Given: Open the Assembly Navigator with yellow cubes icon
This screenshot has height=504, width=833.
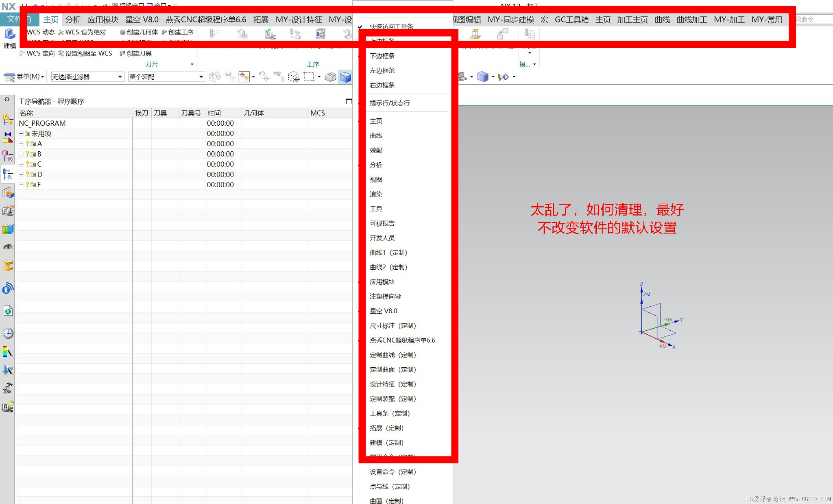Looking at the screenshot, I should coord(8,119).
